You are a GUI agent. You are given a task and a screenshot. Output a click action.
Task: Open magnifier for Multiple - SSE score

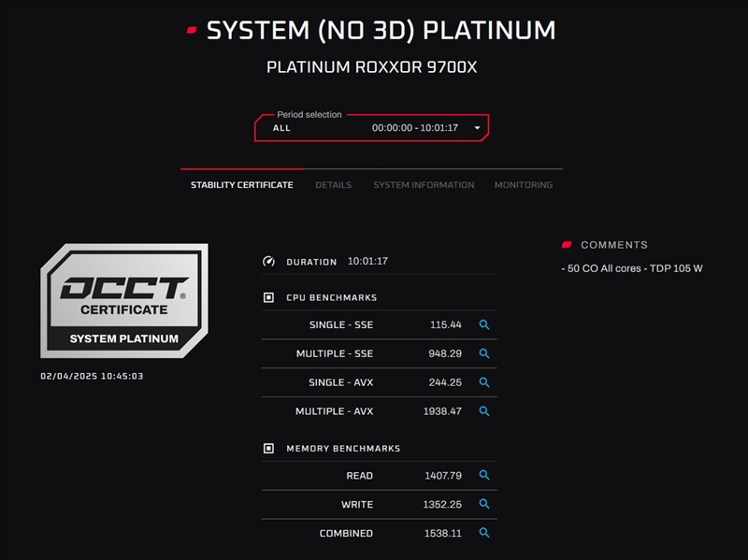coord(483,353)
